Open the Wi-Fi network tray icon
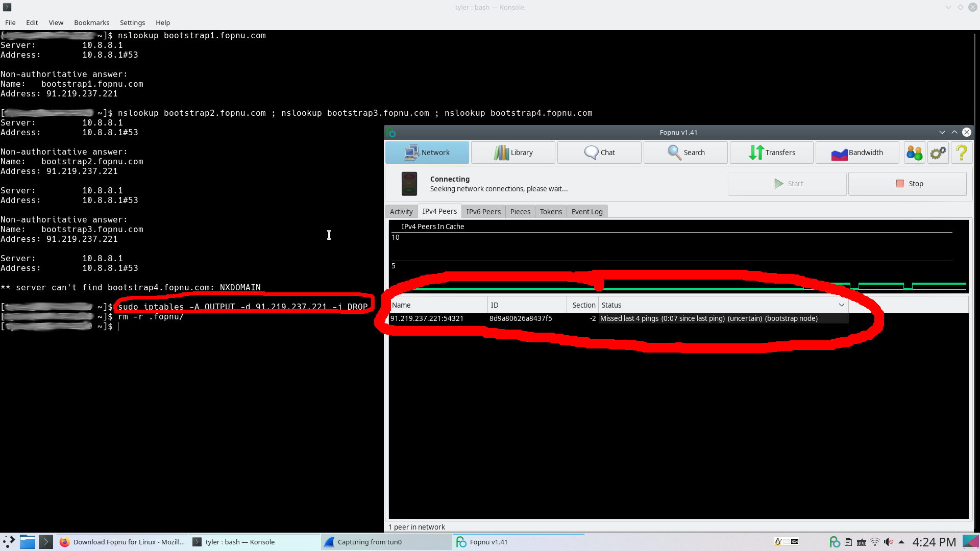980x551 pixels. pyautogui.click(x=875, y=542)
